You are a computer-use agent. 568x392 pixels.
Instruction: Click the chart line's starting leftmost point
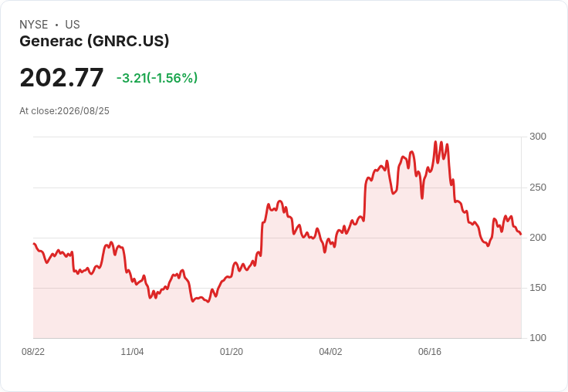34,244
